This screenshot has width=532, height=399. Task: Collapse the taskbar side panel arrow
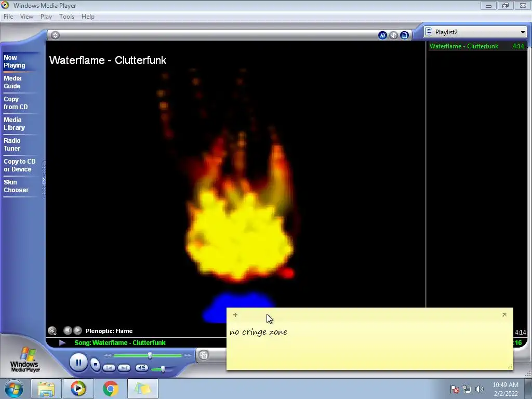pos(44,180)
